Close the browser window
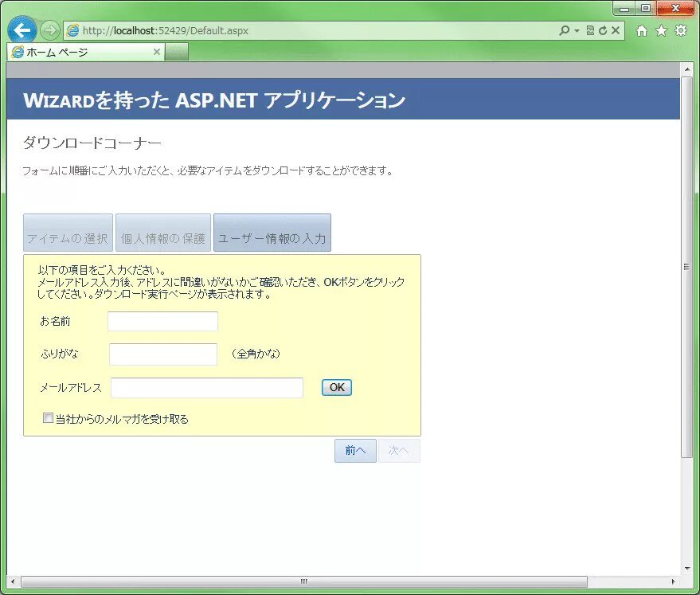 coord(675,8)
